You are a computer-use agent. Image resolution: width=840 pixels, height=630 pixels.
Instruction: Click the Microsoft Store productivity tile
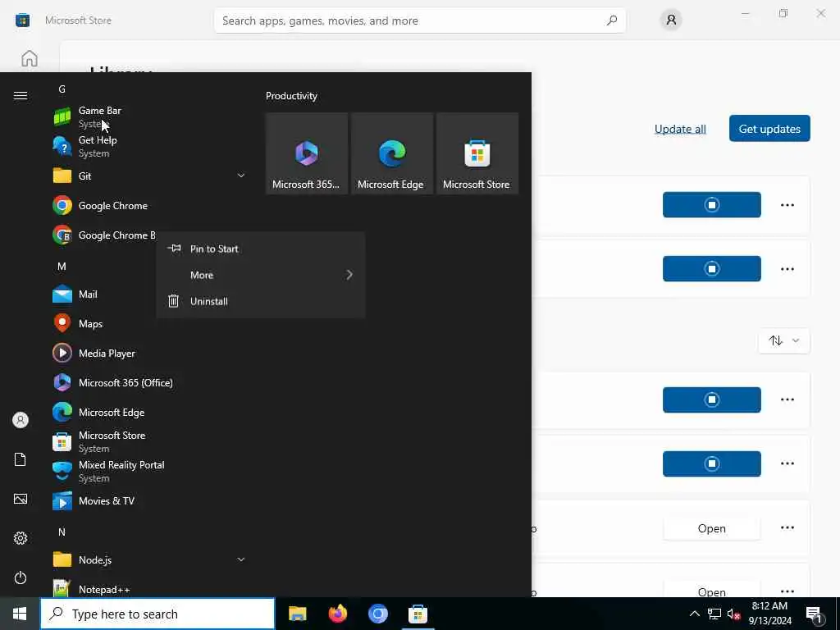pos(477,153)
